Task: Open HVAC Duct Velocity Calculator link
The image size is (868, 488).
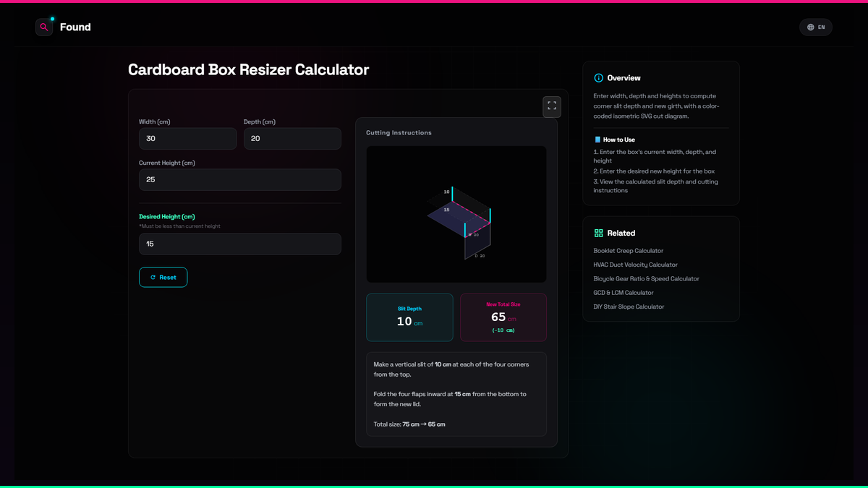Action: [636, 265]
